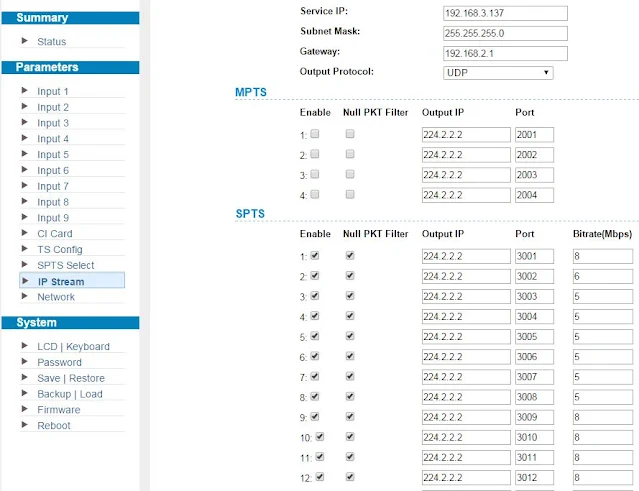Click the arrow icon beside CI Card
Image resolution: width=639 pixels, height=491 pixels.
pos(24,233)
